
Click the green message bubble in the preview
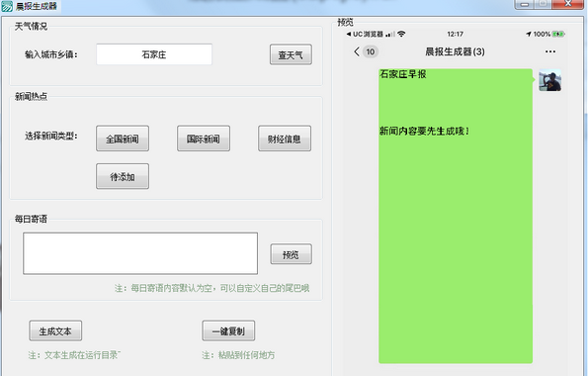click(456, 216)
